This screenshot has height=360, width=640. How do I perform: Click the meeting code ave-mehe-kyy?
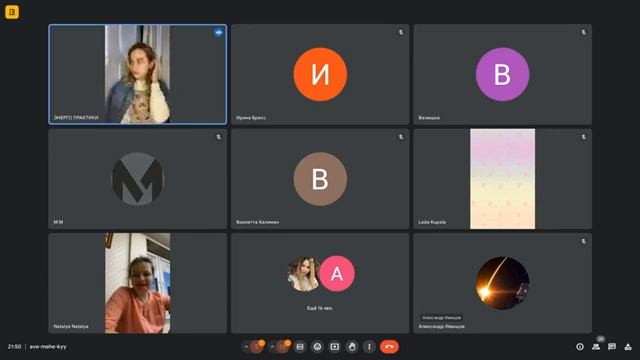point(48,347)
